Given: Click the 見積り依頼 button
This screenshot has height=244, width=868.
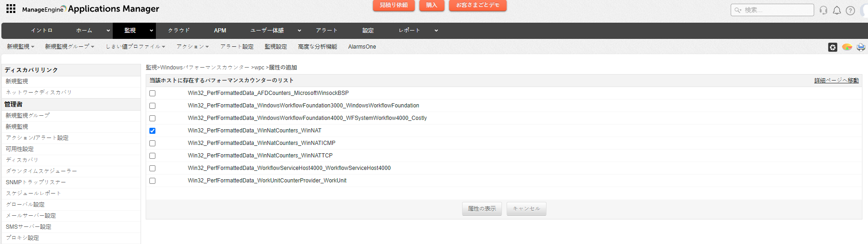Looking at the screenshot, I should coord(393,5).
